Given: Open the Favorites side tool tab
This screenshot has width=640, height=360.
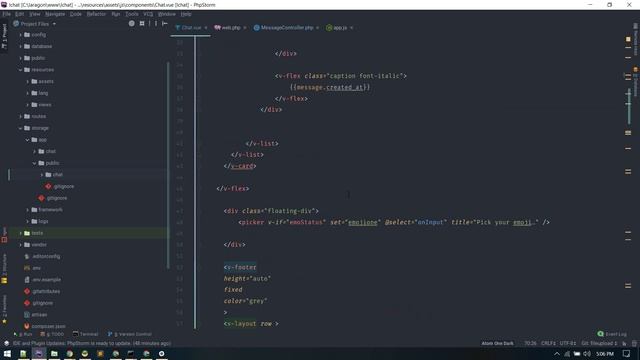Looking at the screenshot, I should (x=4, y=310).
